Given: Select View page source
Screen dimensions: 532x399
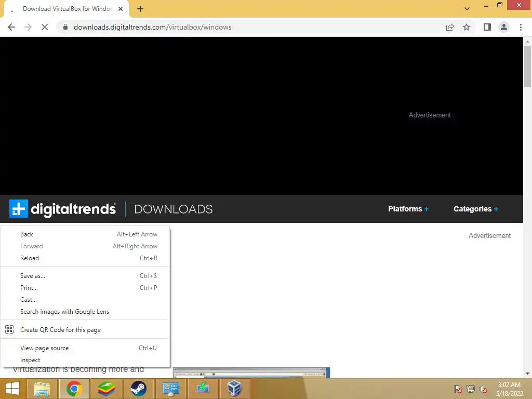Looking at the screenshot, I should pos(85,348).
